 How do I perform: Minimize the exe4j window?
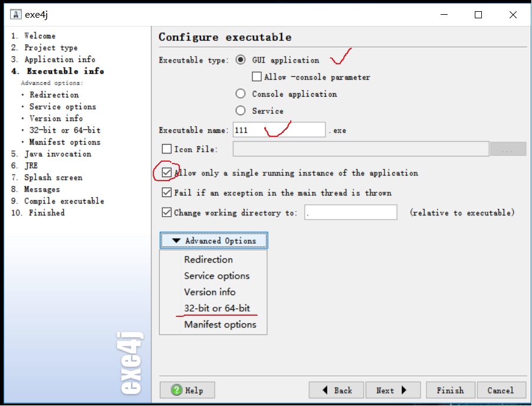(x=444, y=15)
